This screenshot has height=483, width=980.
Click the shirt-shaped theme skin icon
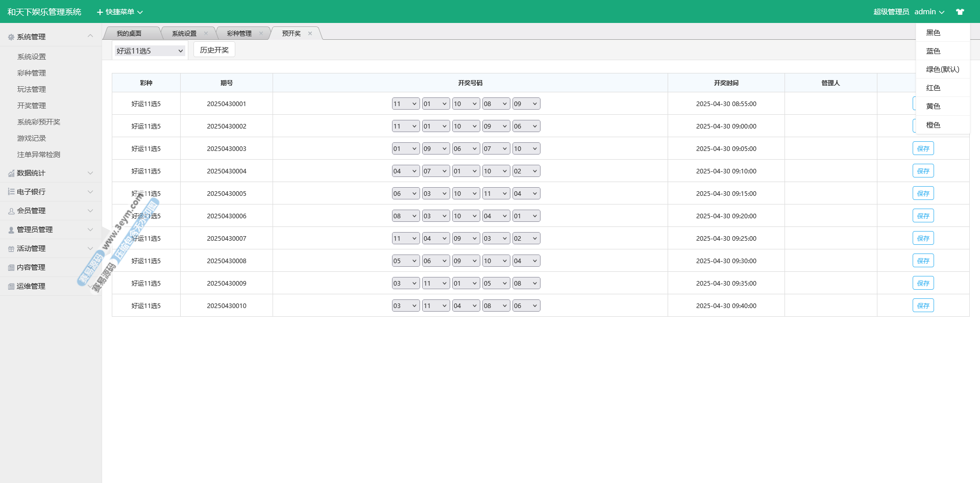click(x=960, y=12)
